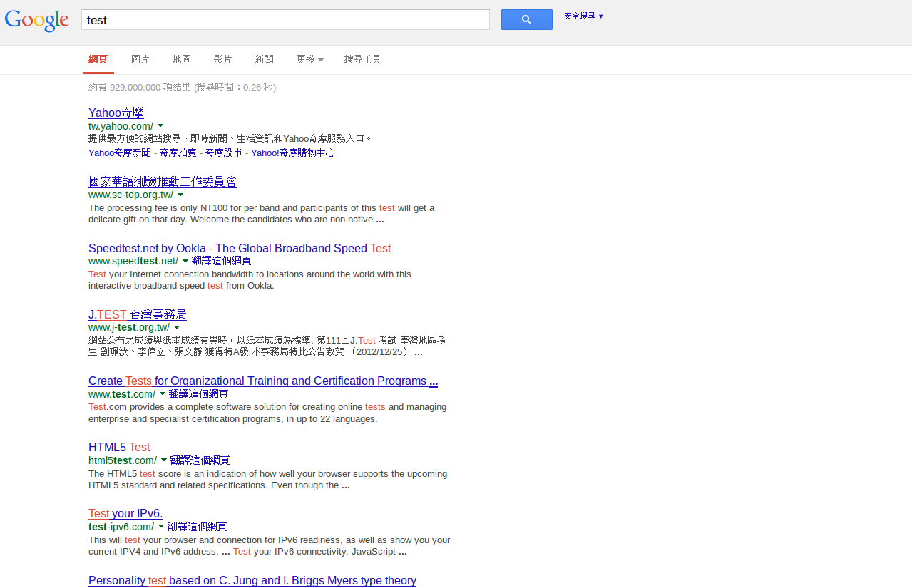912x588 pixels.
Task: Expand green arrow beside www.test.com
Action: [163, 394]
